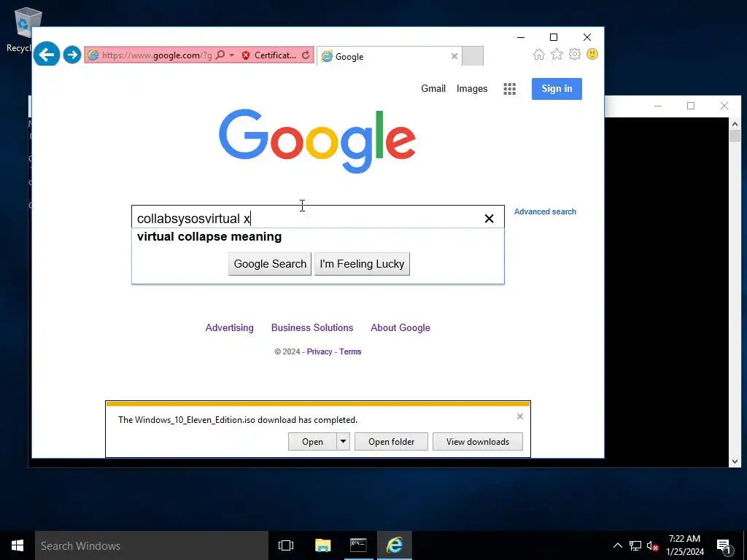This screenshot has height=560, width=747.
Task: Open the Business Solutions link
Action: click(312, 327)
